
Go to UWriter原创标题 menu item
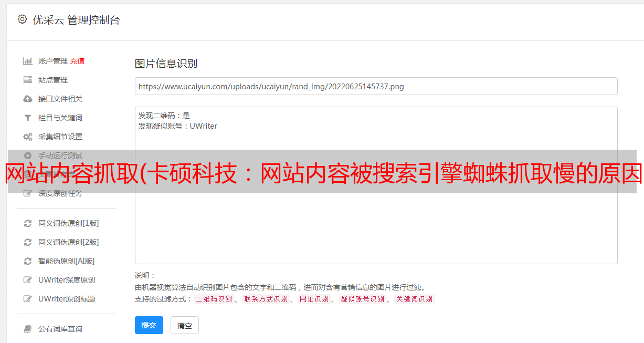pos(67,299)
